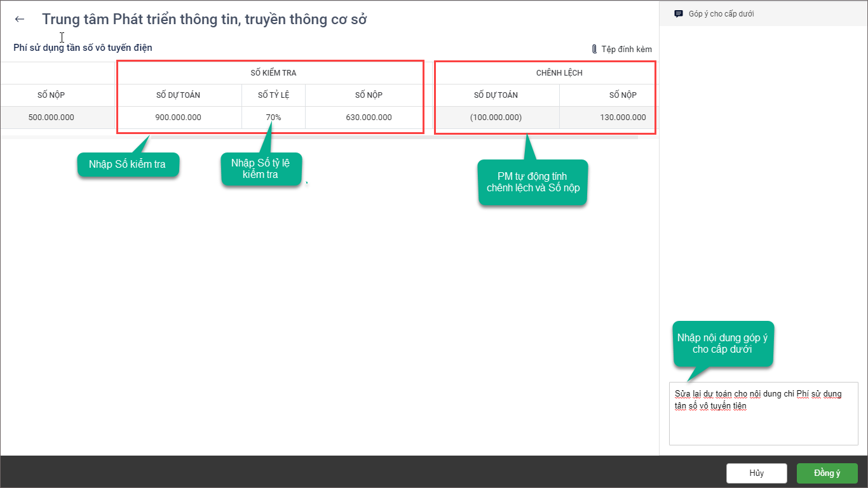Click SỐ NỘP header above 500.000.000
Viewport: 868px width, 488px height.
tap(57, 95)
